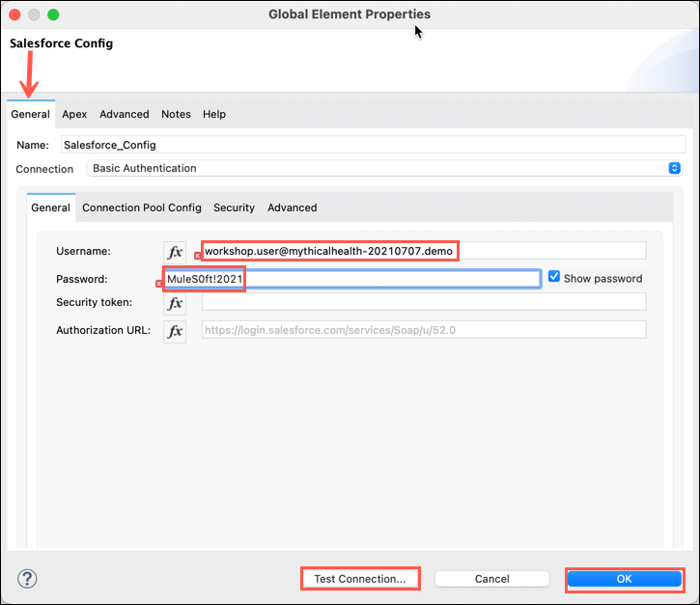Click the Name field with Salesforce_Config
Viewport: 700px width, 605px height.
[x=374, y=145]
